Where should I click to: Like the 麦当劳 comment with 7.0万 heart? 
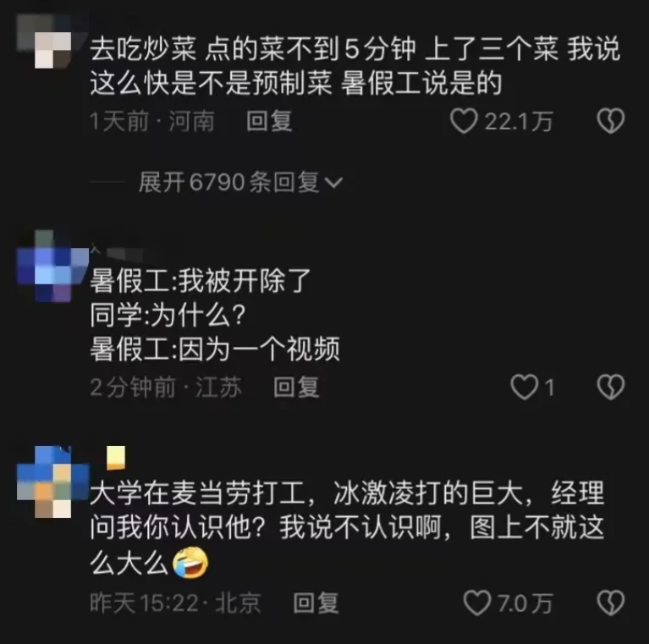coord(477,603)
